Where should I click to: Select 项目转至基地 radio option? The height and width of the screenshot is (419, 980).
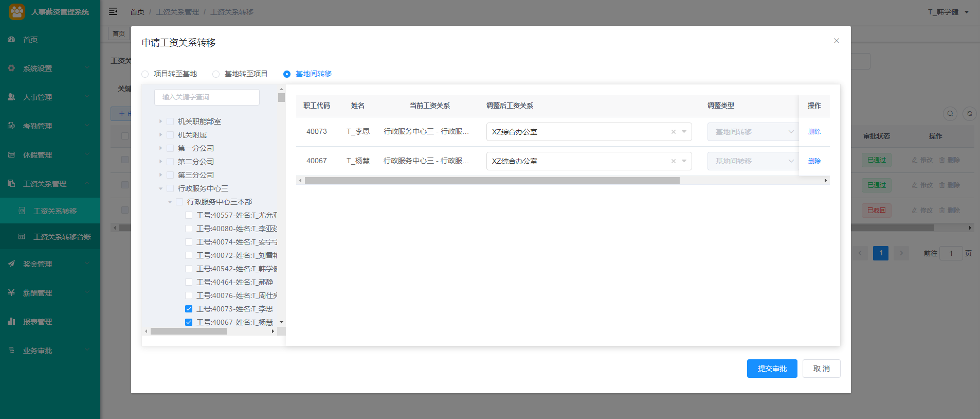tap(145, 74)
